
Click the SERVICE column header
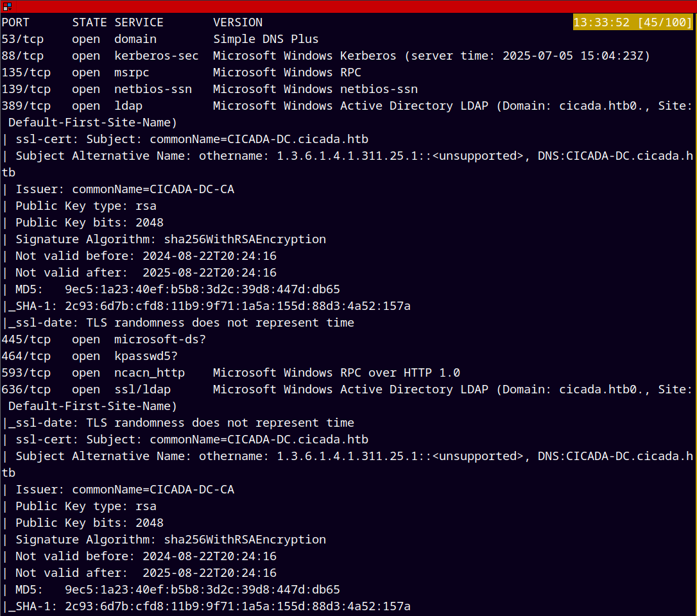click(139, 22)
